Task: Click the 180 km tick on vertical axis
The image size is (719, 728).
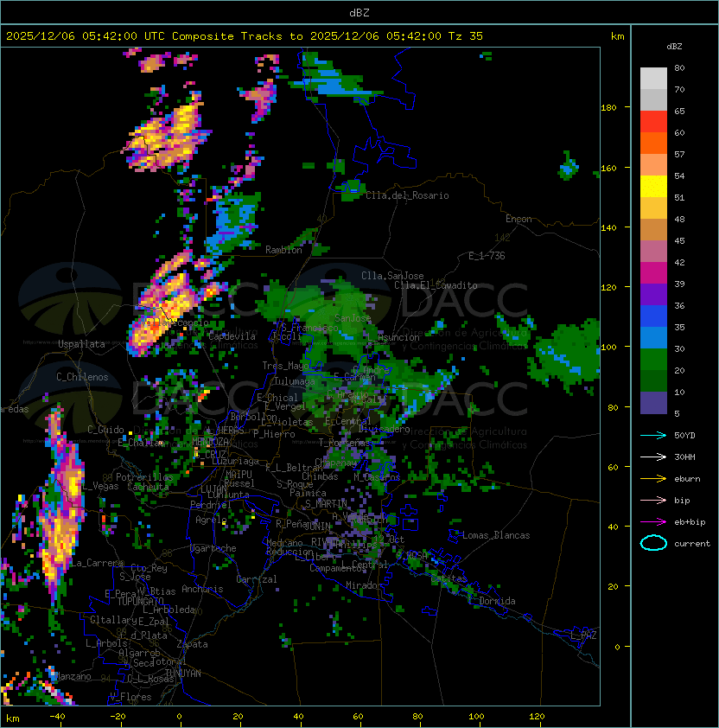Action: tap(608, 108)
